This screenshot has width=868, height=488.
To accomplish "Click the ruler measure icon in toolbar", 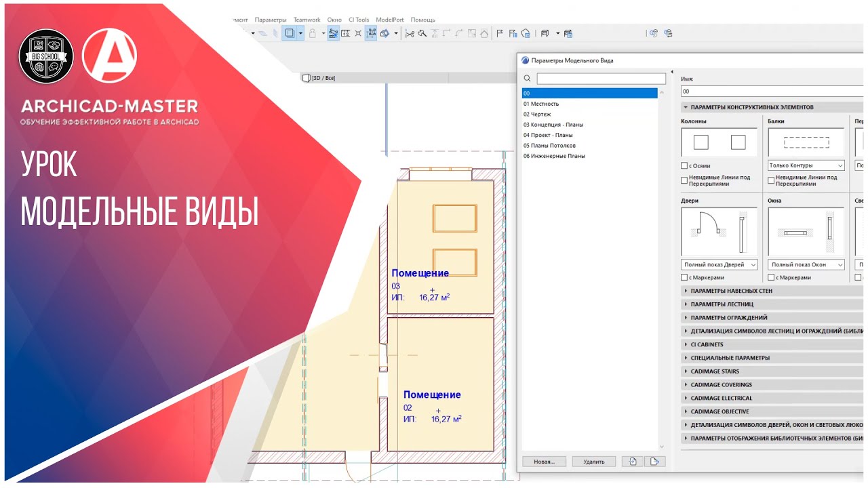I will [345, 33].
